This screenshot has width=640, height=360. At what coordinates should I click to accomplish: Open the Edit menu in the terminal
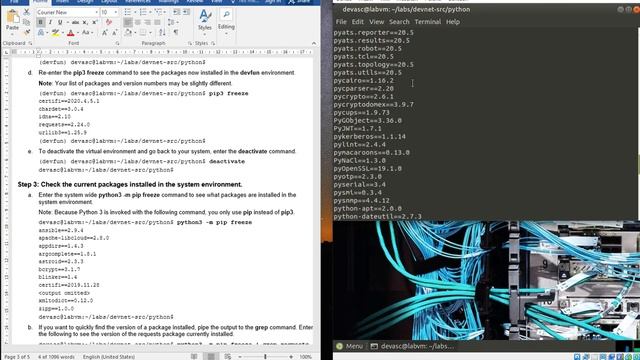click(x=358, y=22)
